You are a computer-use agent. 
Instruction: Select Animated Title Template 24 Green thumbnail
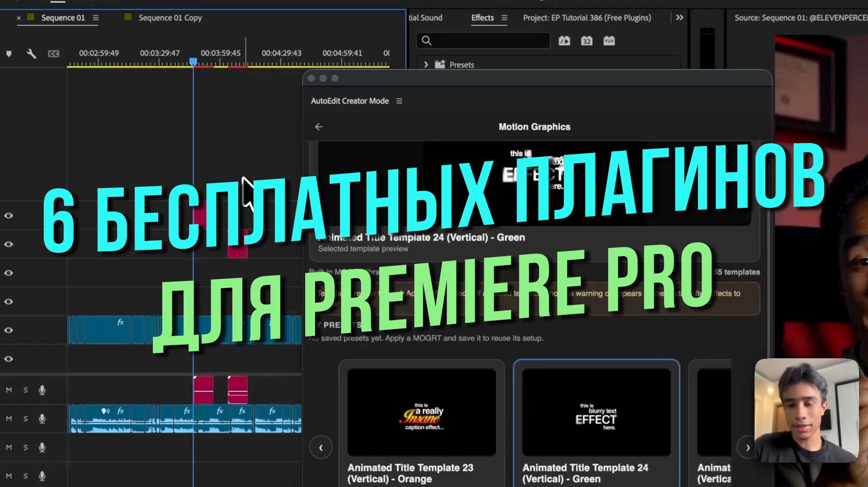tap(596, 412)
